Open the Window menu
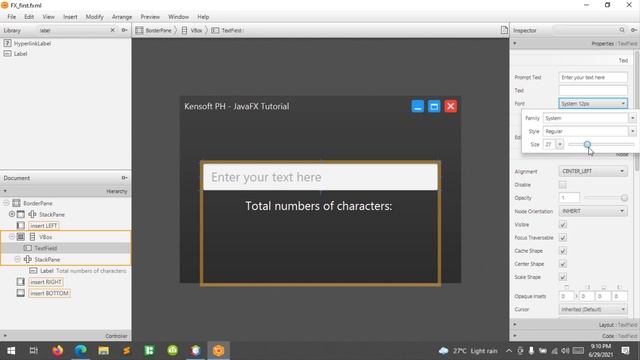 pyautogui.click(x=178, y=17)
